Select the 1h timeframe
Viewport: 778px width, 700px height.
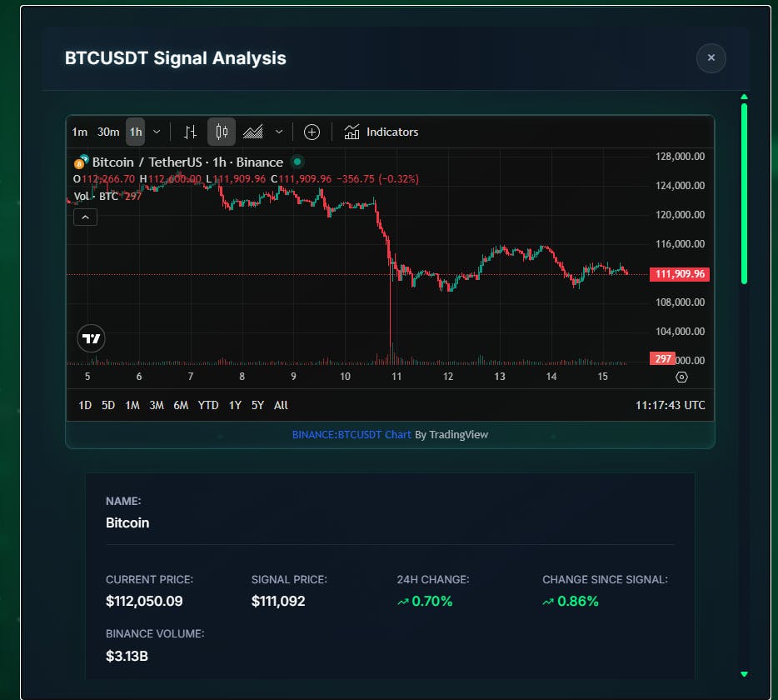(136, 132)
